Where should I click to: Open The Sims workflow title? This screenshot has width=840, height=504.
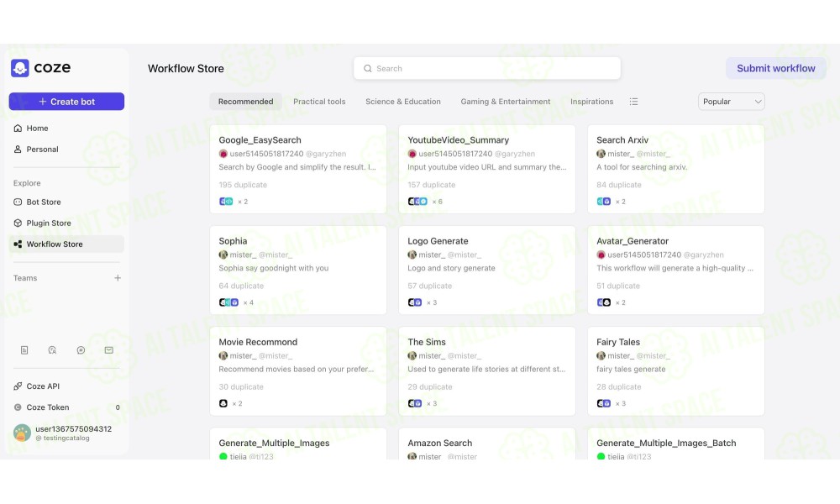427,342
